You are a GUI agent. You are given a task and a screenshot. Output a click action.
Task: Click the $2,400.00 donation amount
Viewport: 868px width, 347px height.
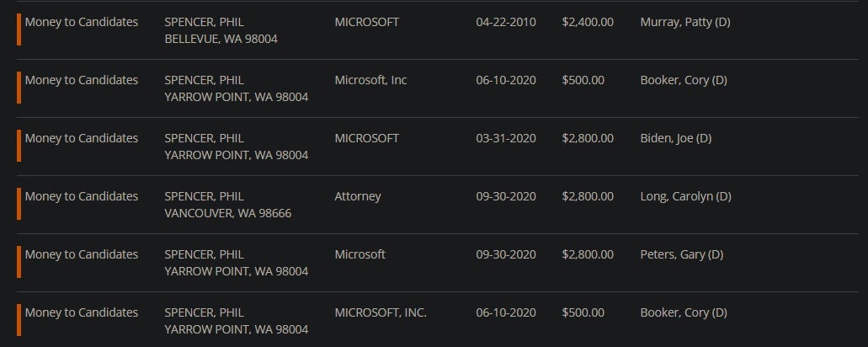pyautogui.click(x=587, y=22)
